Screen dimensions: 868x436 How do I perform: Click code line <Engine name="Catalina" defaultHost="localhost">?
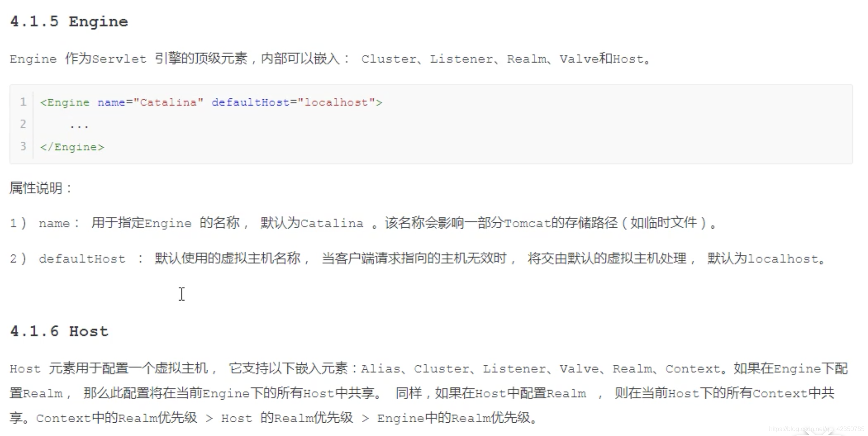coord(211,103)
